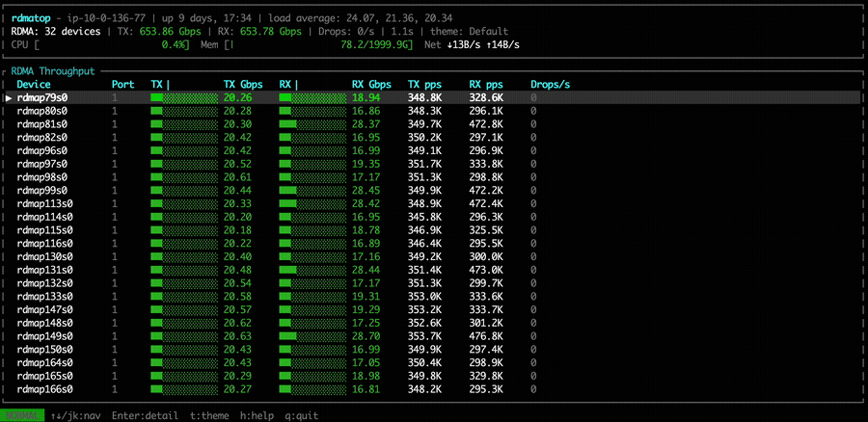Click the t:theme shortcut hint

click(x=209, y=416)
